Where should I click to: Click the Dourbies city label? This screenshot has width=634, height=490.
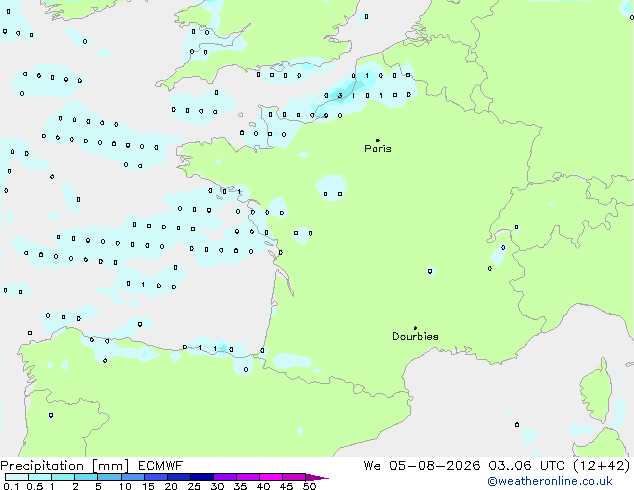pyautogui.click(x=415, y=336)
